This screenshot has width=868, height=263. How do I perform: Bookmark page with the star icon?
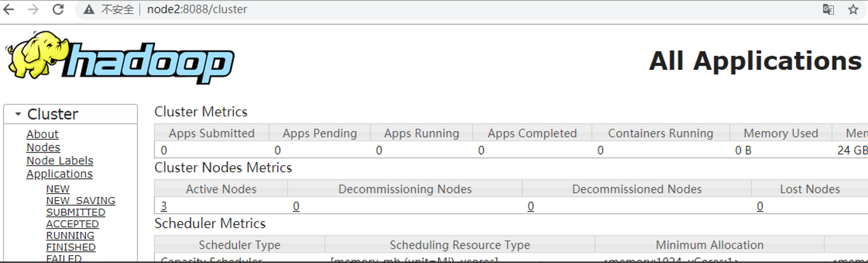coord(853,9)
